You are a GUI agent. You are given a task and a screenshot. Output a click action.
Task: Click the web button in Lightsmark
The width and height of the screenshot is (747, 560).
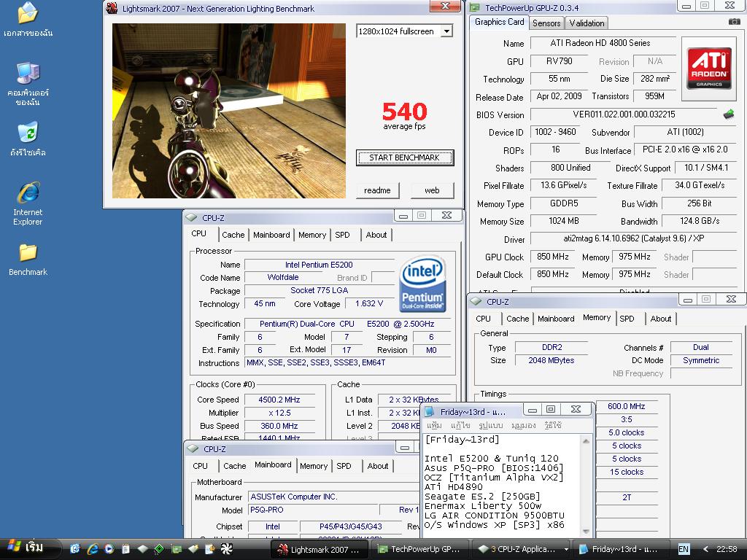click(x=432, y=190)
